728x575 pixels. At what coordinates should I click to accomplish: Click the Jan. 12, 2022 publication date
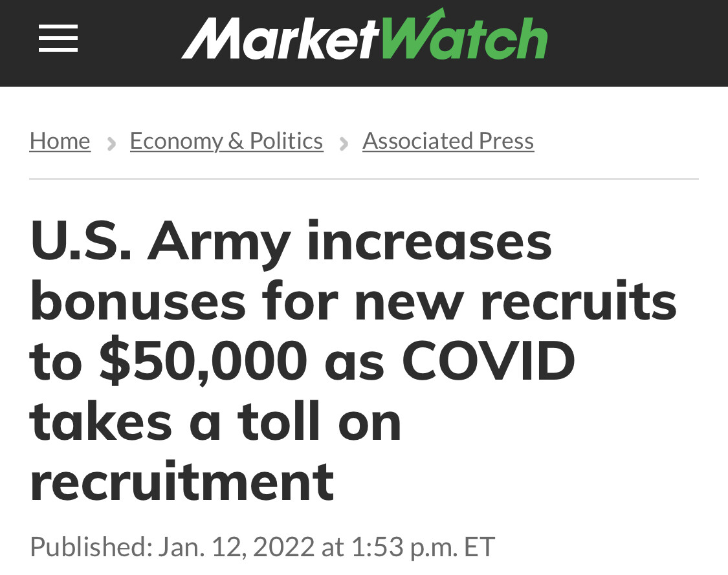pyautogui.click(x=236, y=547)
